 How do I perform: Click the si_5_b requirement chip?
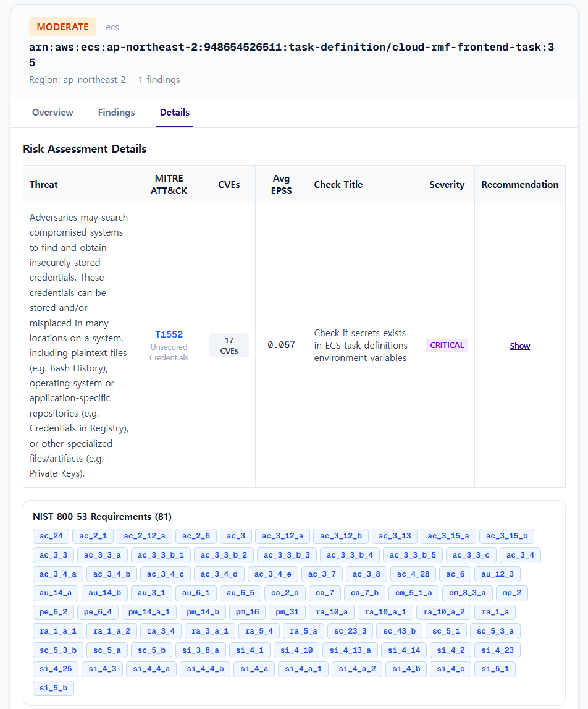pos(53,688)
